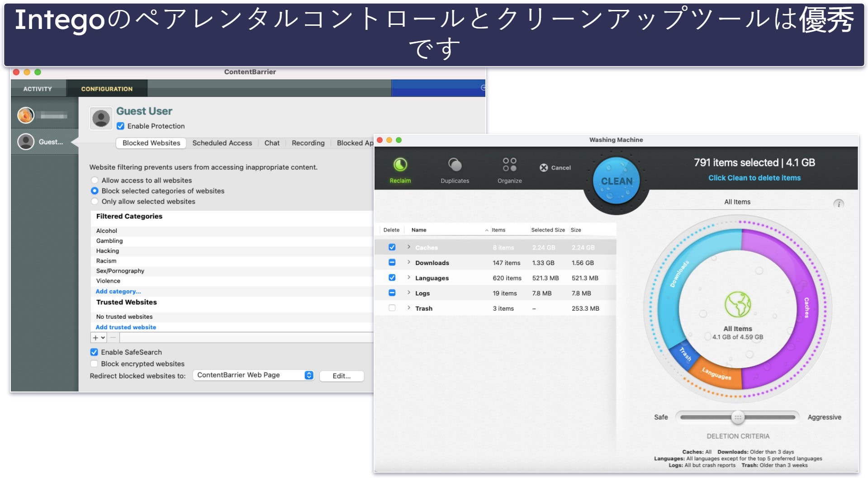Viewport: 868px width, 478px height.
Task: Click the icon at the blue bar's right end
Action: click(x=483, y=88)
